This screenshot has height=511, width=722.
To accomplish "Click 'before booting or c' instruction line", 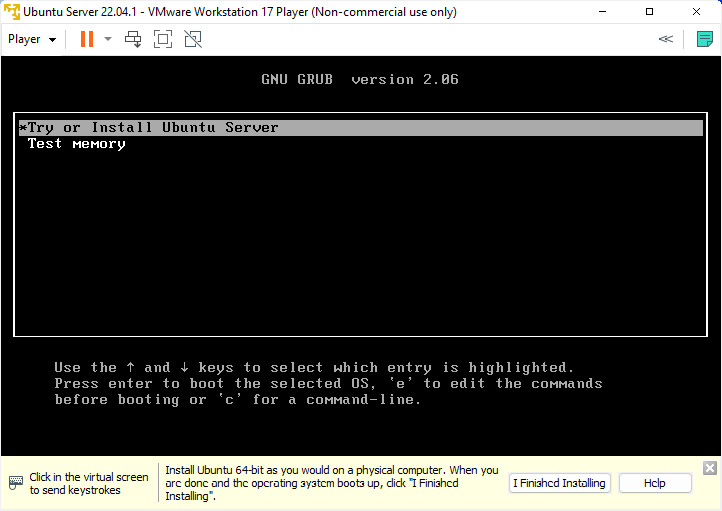I will click(x=238, y=400).
